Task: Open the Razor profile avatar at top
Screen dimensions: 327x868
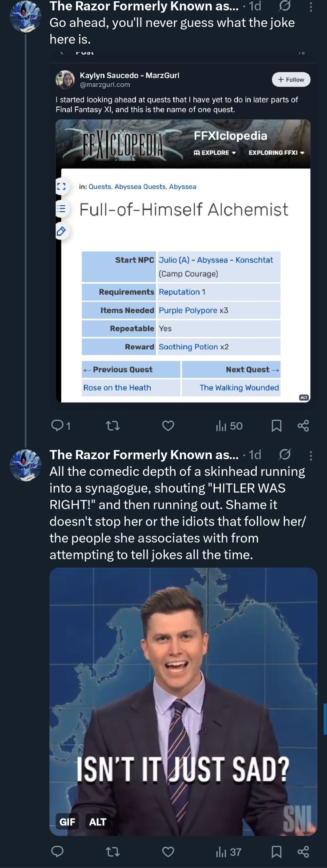Action: click(x=25, y=16)
